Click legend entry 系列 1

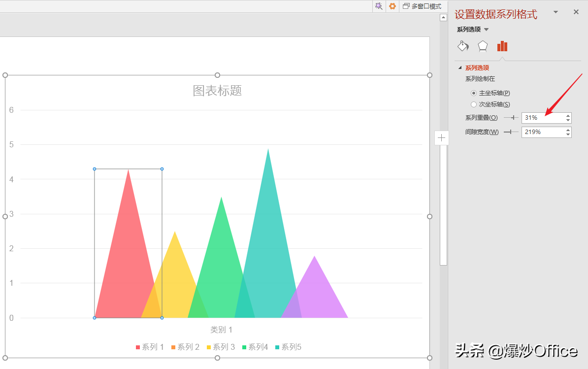pyautogui.click(x=150, y=347)
